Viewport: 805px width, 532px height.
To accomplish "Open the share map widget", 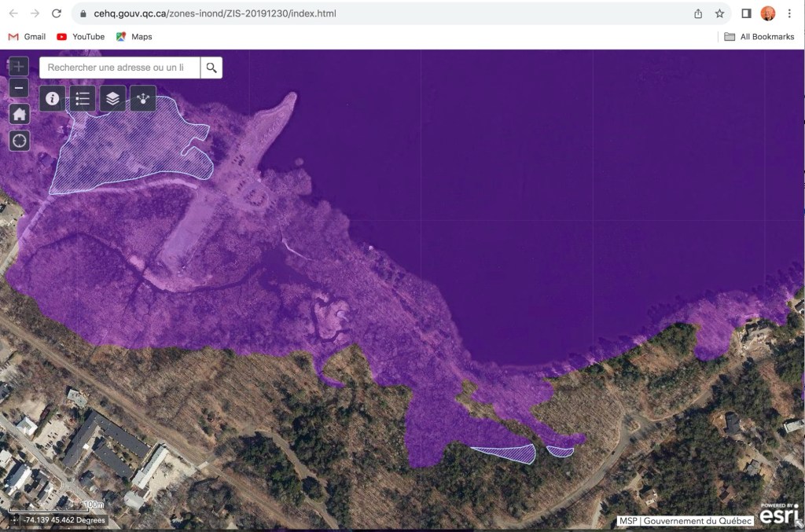I will [142, 98].
